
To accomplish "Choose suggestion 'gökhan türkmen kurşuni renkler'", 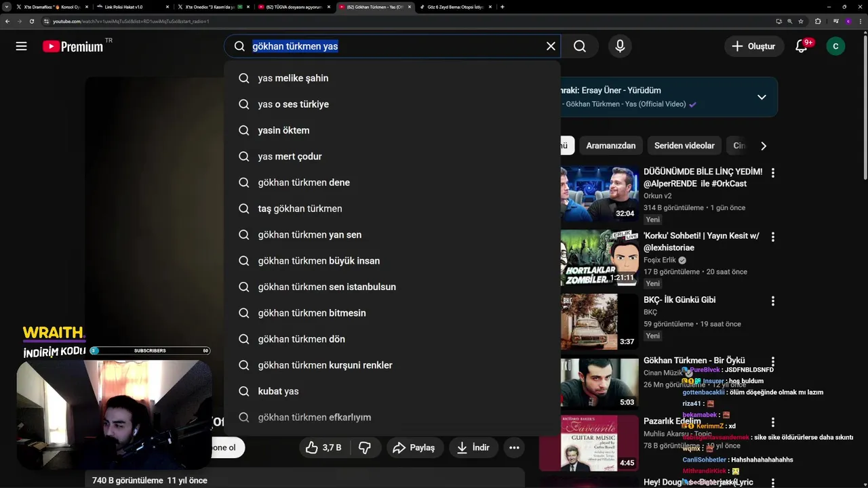I will coord(392,365).
